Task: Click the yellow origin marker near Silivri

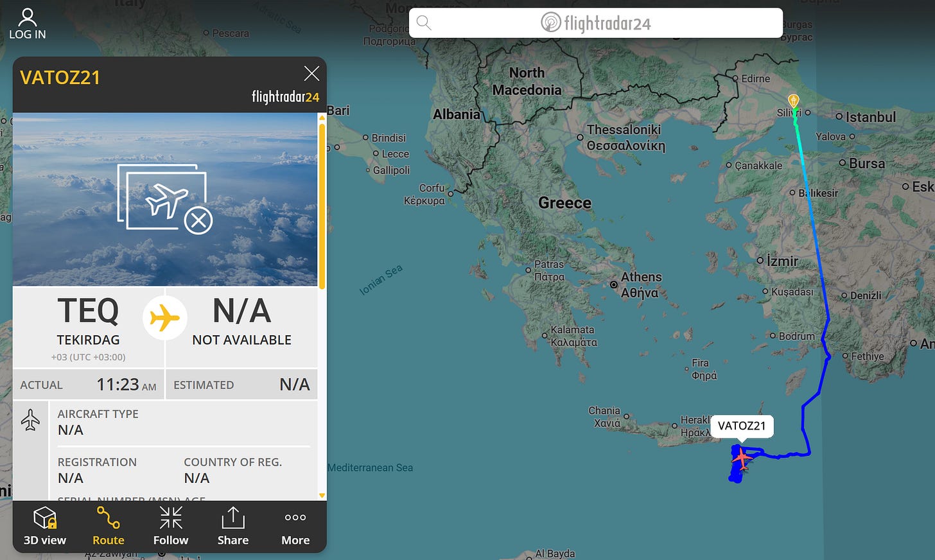Action: point(794,101)
